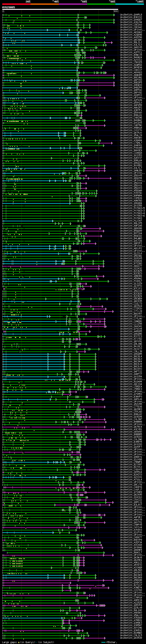Click the green ~80% identity legend bar

[x=101, y=4]
